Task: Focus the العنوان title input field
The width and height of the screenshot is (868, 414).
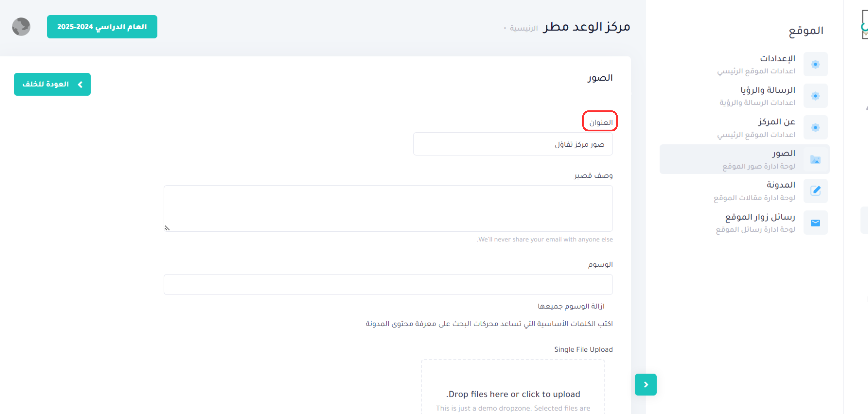Action: [x=513, y=144]
